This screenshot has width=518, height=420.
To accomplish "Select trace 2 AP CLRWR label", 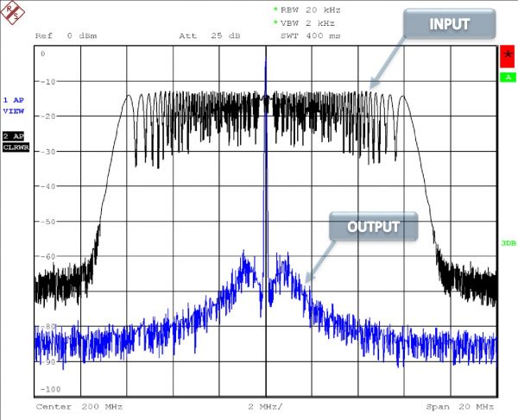I will pyautogui.click(x=15, y=136).
